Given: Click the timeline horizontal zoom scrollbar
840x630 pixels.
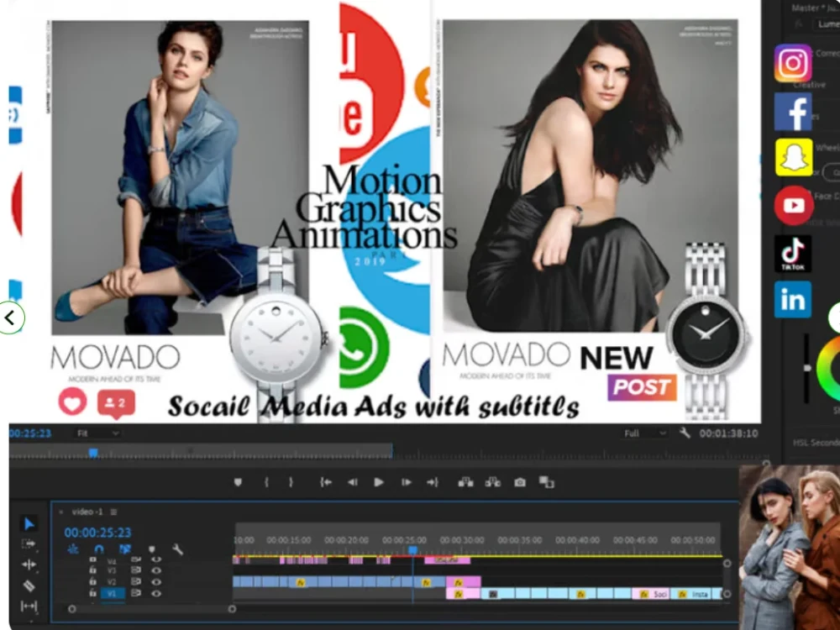Looking at the screenshot, I should tap(151, 609).
